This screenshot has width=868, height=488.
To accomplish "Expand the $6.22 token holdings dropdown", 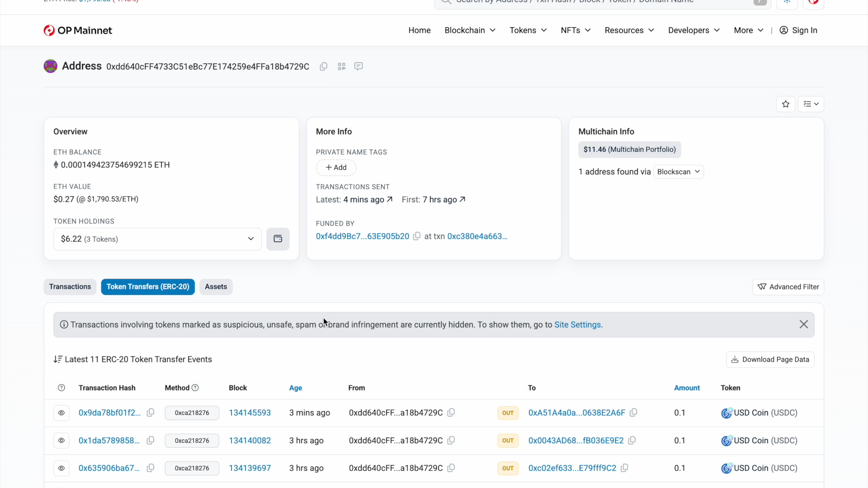I will point(157,239).
